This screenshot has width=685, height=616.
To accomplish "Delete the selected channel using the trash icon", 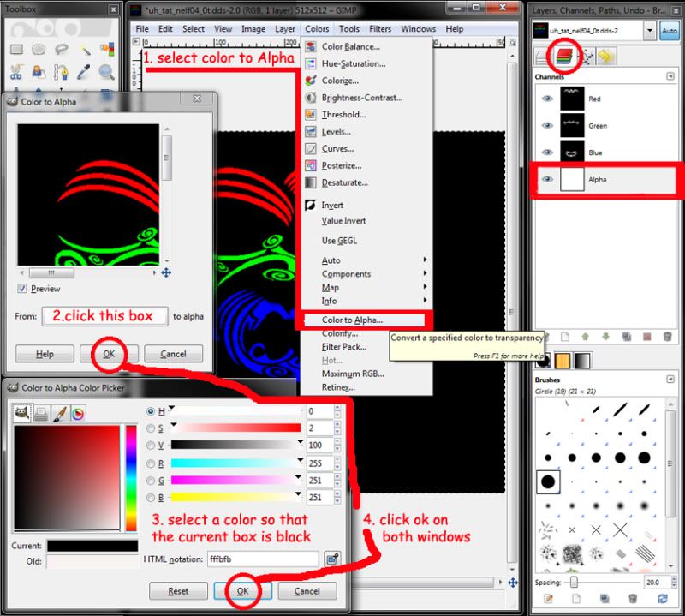I will coord(669,337).
